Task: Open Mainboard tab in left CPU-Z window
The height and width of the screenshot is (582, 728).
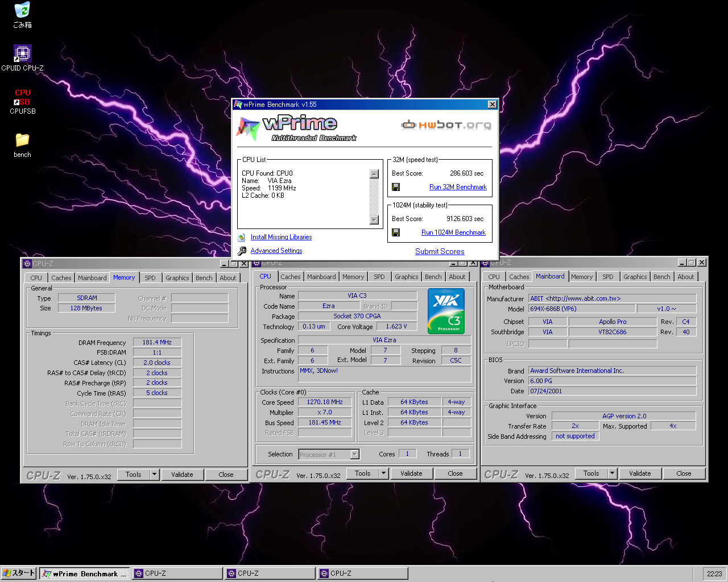Action: [92, 278]
